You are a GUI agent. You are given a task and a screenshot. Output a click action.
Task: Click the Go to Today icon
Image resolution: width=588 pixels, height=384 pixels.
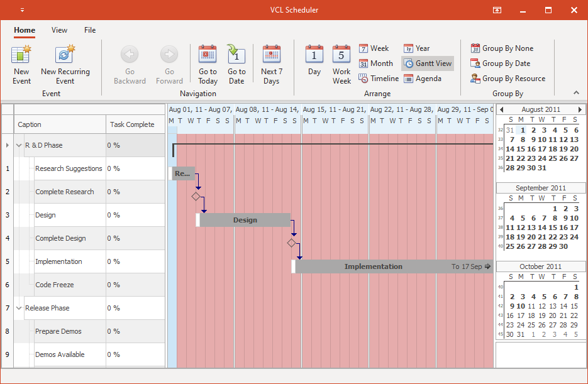click(208, 63)
